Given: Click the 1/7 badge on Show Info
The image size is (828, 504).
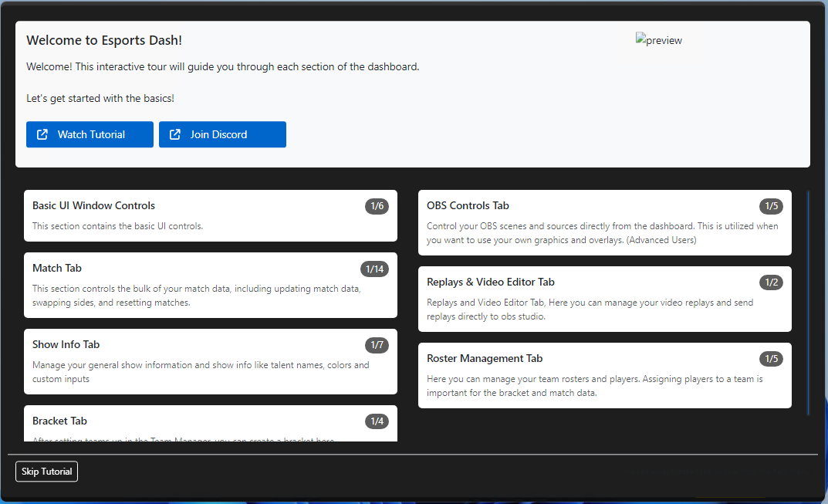Looking at the screenshot, I should 377,345.
